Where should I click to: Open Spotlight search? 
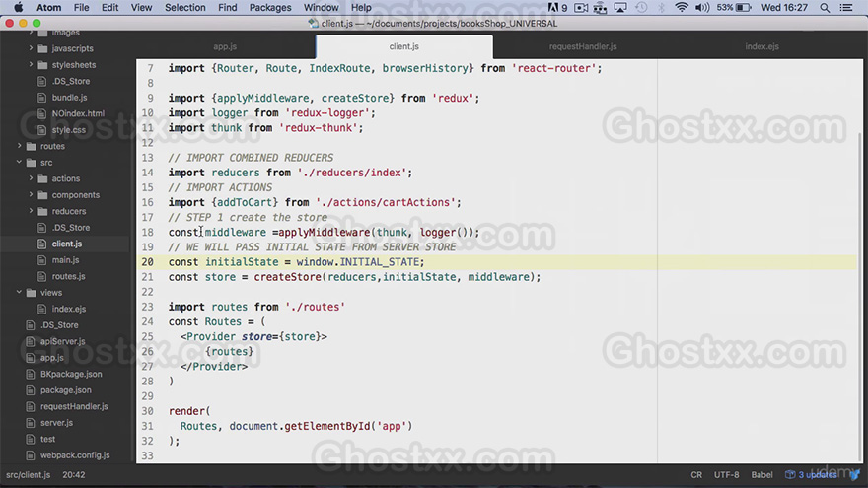point(825,7)
